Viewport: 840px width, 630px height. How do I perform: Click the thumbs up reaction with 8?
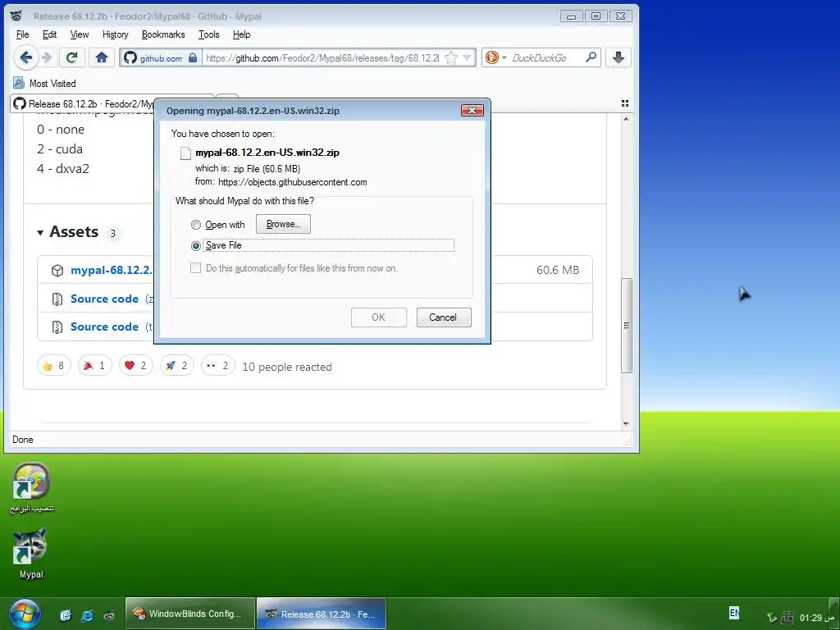54,366
